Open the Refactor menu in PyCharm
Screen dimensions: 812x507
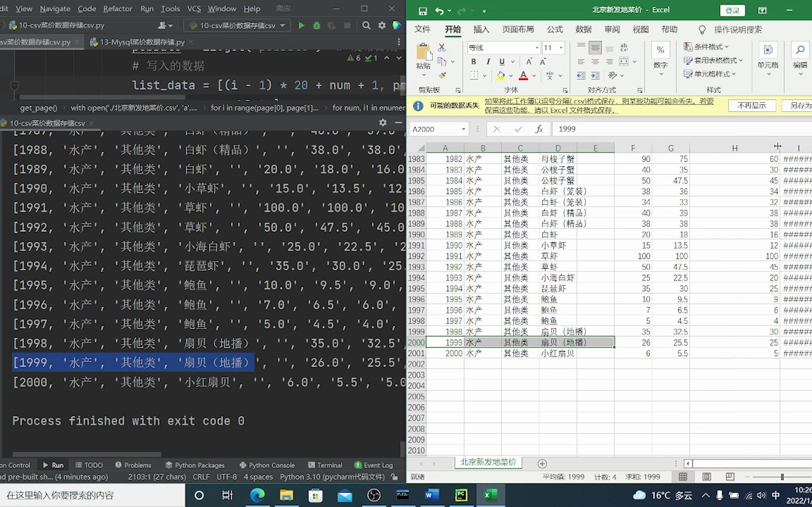click(x=117, y=8)
